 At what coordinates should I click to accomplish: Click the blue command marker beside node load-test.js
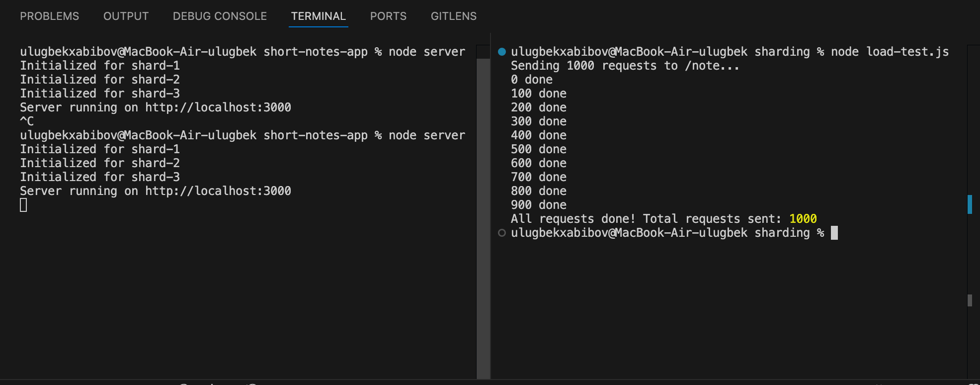coord(502,52)
